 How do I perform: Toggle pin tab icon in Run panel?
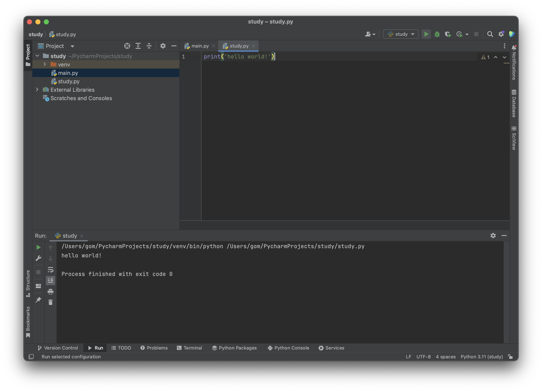pyautogui.click(x=38, y=300)
